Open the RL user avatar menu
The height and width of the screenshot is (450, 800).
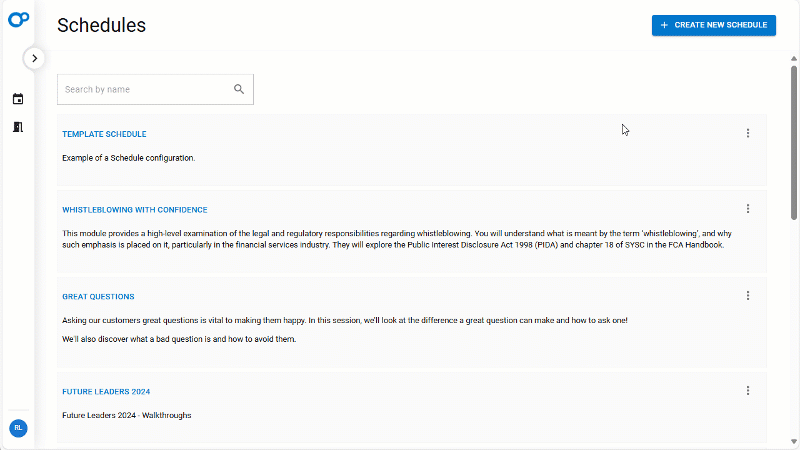[18, 428]
